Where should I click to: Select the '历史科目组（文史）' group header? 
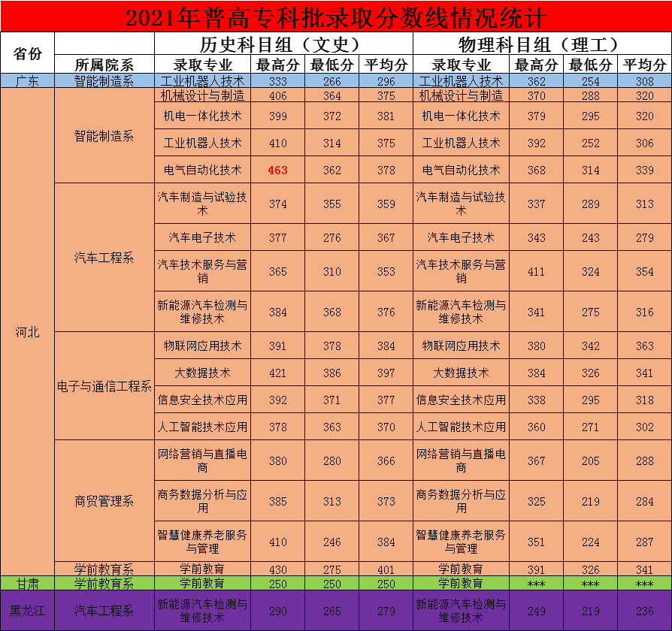tap(283, 44)
